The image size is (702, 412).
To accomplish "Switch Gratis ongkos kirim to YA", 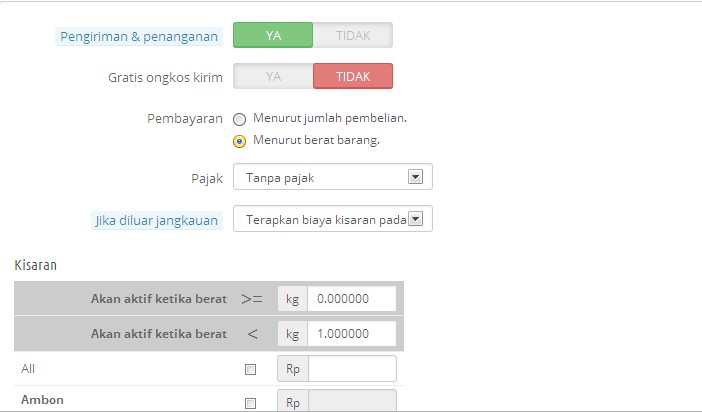I will pos(273,76).
